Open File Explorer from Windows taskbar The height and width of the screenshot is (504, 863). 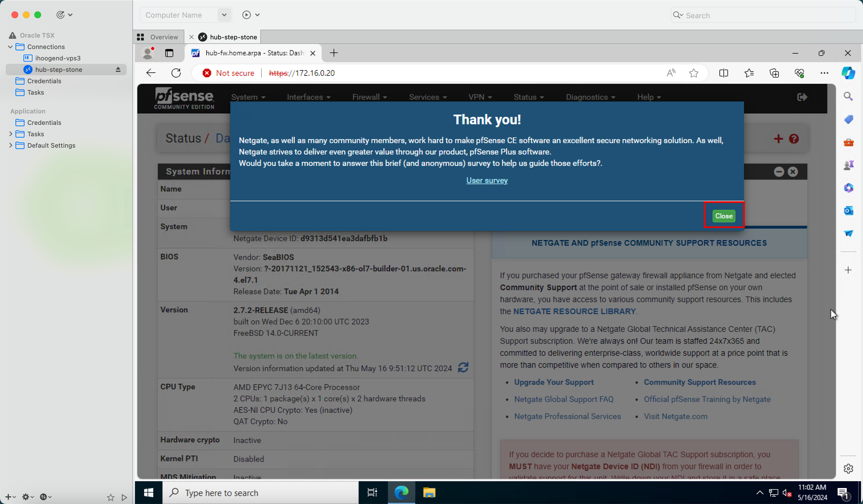coord(429,492)
